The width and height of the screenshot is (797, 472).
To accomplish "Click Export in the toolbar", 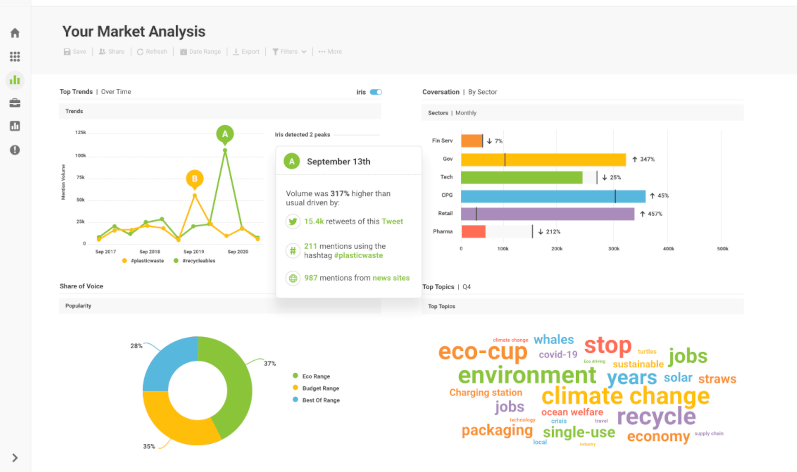I will coord(246,51).
